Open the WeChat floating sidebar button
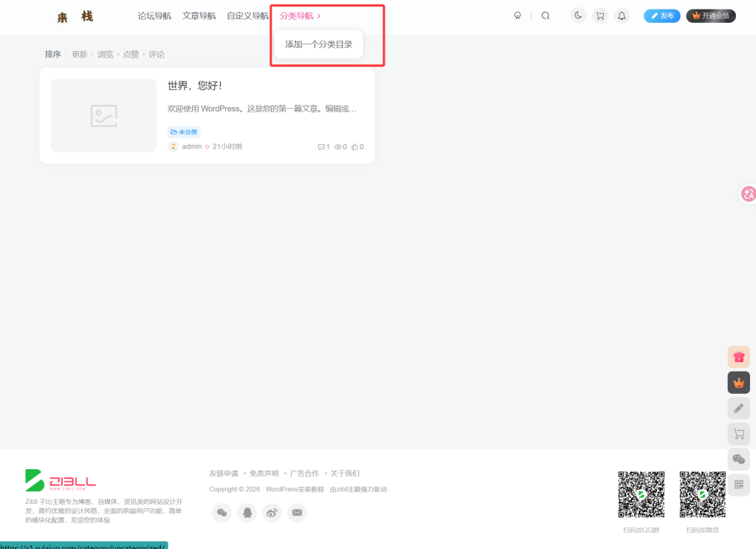This screenshot has width=756, height=549. pos(738,459)
